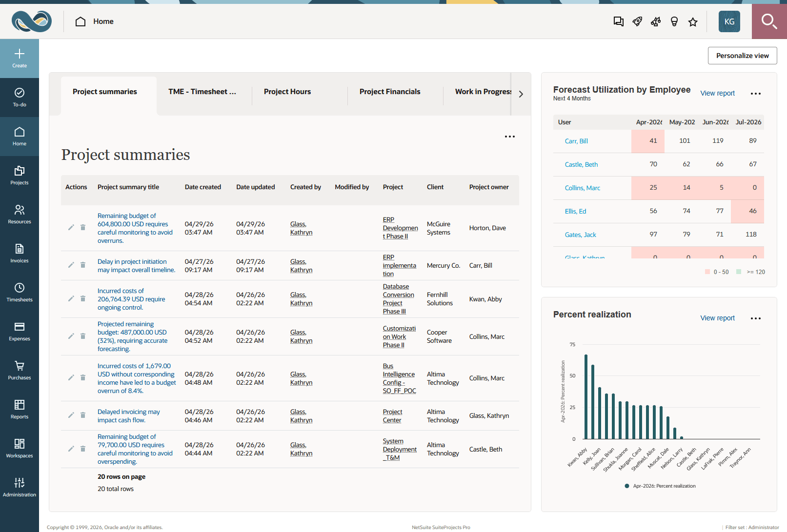This screenshot has width=787, height=532.
Task: Delete the Delay in project initiation summary
Action: click(x=83, y=265)
